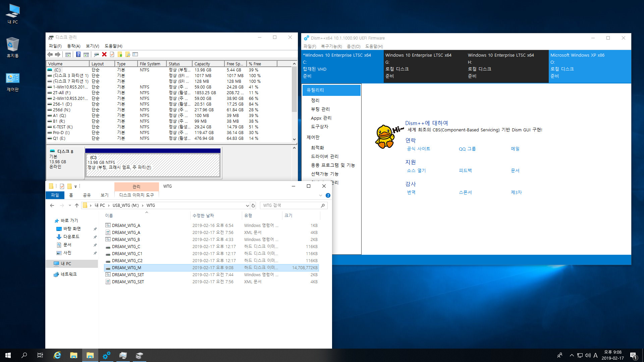The width and height of the screenshot is (644, 362).
Task: Open the Control Panel (제어판) desktop icon
Action: (x=13, y=82)
